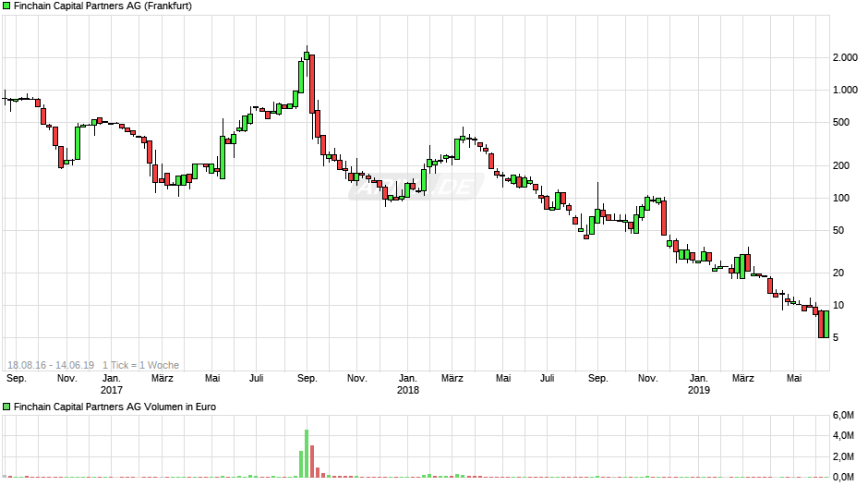
Task: Click tall red volume bar next to green peak
Action: pyautogui.click(x=312, y=461)
